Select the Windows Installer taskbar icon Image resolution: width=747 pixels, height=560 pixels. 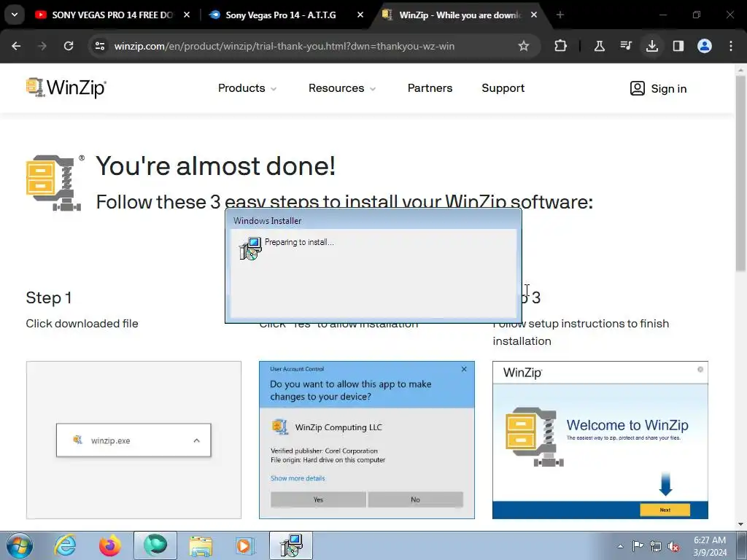[291, 545]
